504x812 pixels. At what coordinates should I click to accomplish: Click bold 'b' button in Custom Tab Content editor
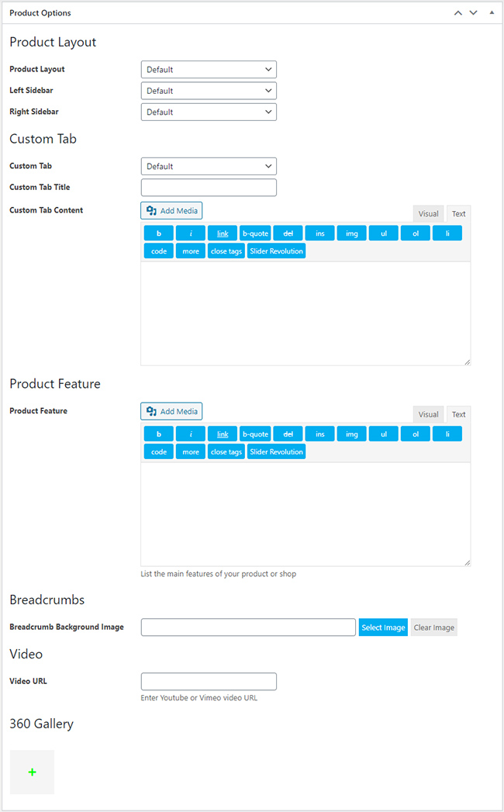tap(158, 233)
